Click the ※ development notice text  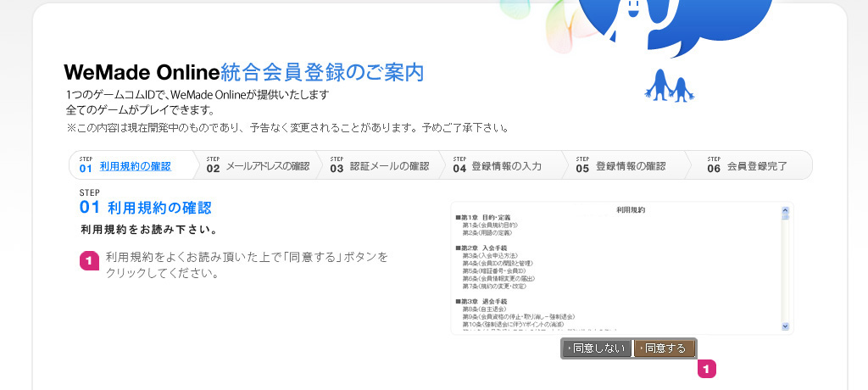(x=287, y=128)
